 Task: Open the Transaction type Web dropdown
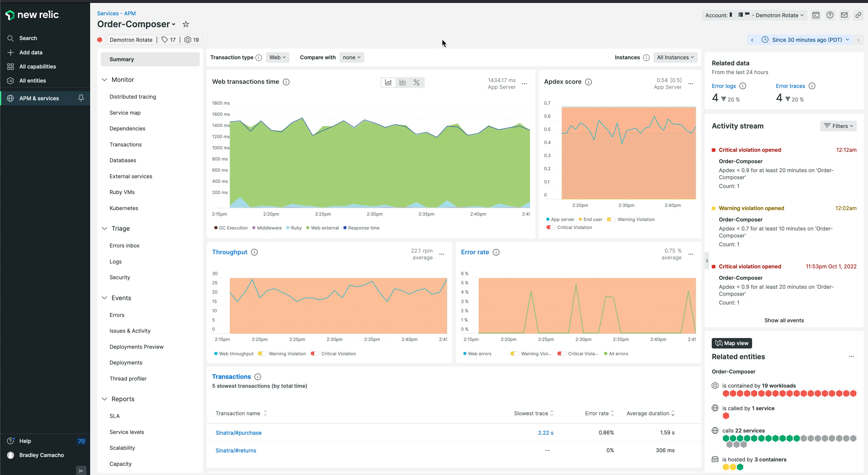[277, 57]
